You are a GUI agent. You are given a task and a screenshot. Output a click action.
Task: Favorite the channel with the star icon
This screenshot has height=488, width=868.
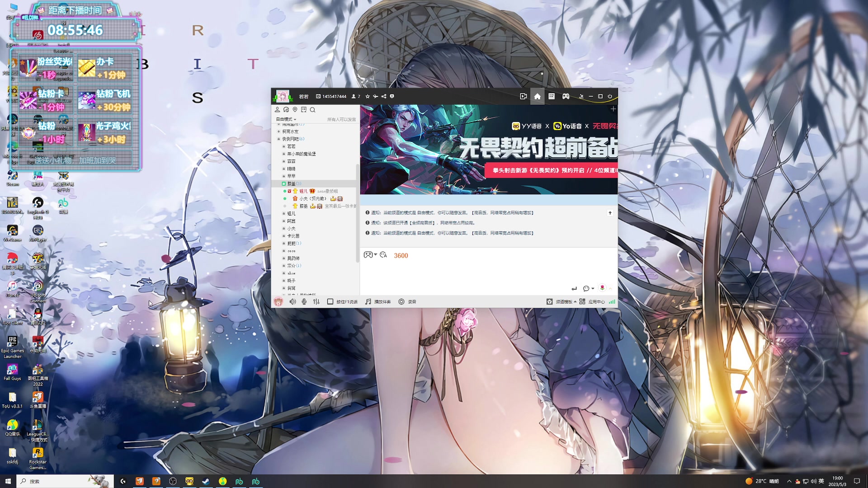[367, 96]
